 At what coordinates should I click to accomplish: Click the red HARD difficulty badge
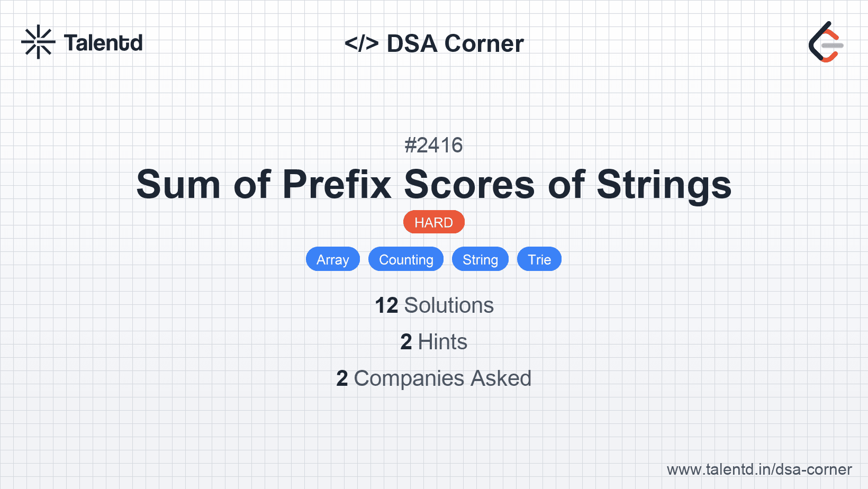point(433,222)
